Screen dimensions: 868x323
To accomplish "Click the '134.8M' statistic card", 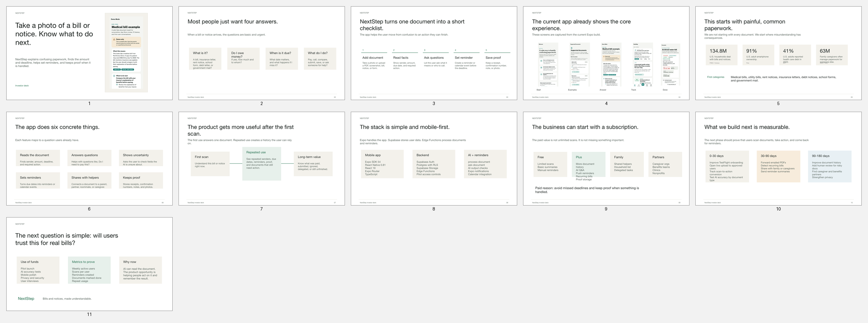I will (721, 55).
